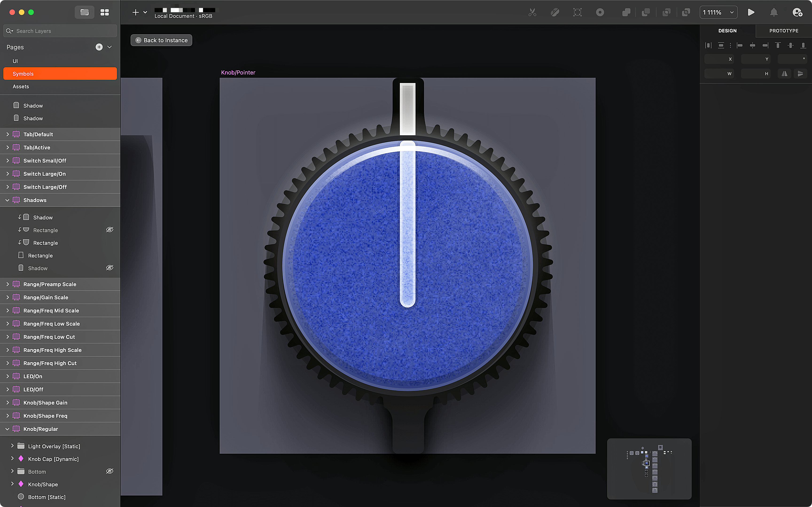Viewport: 812px width, 507px height.
Task: Collapse the Shadows symbol group
Action: coord(7,200)
